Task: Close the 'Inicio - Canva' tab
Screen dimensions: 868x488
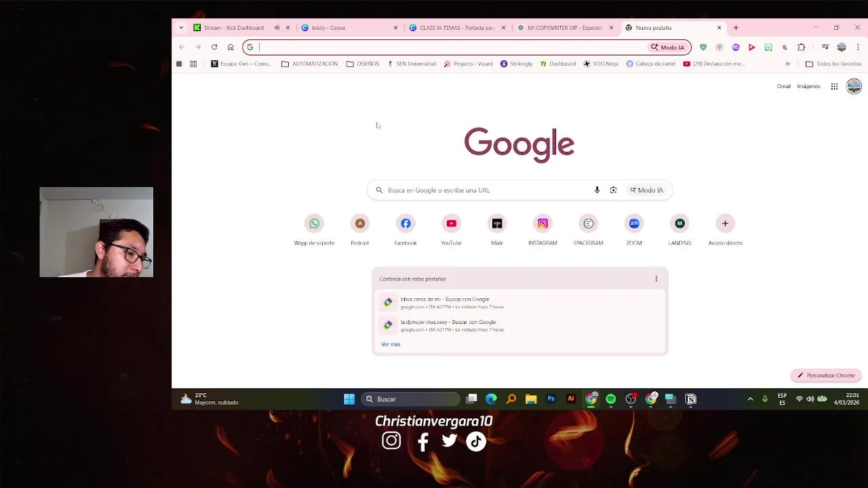Action: pyautogui.click(x=395, y=28)
